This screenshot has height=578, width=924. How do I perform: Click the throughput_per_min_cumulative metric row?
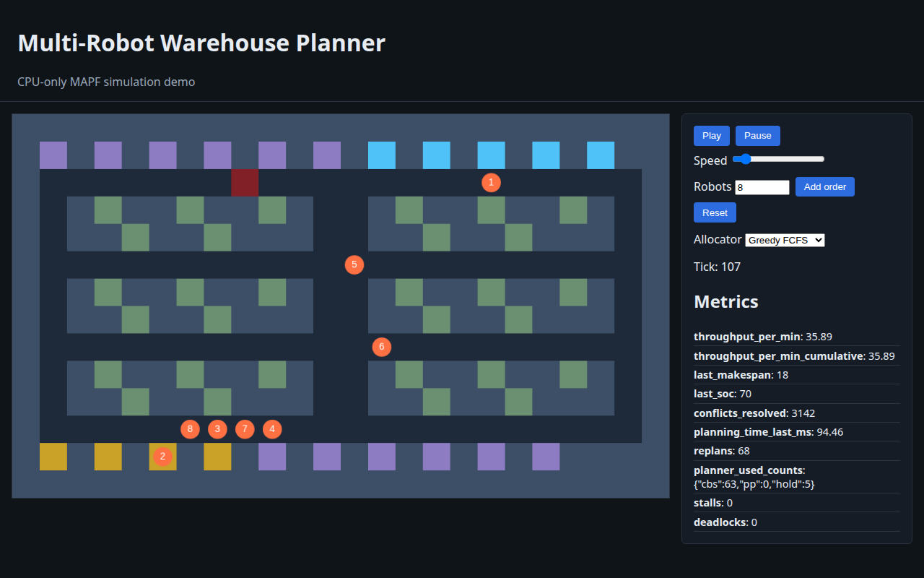tap(797, 355)
